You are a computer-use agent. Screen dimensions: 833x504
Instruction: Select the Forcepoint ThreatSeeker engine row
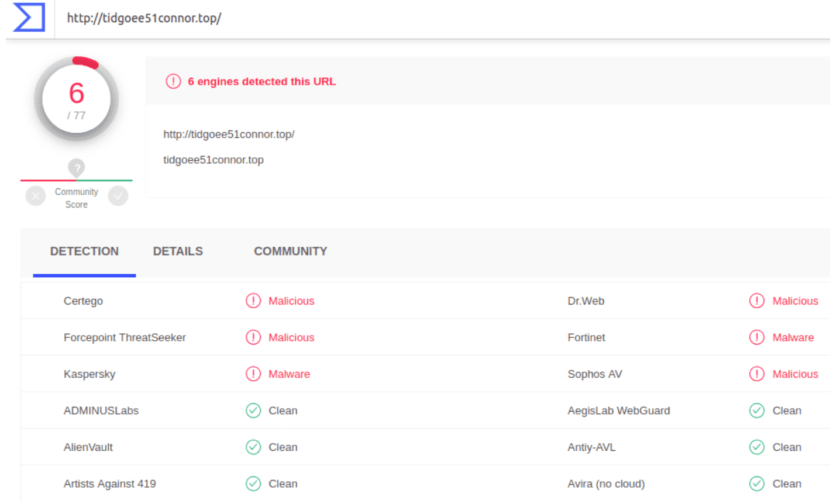click(125, 338)
